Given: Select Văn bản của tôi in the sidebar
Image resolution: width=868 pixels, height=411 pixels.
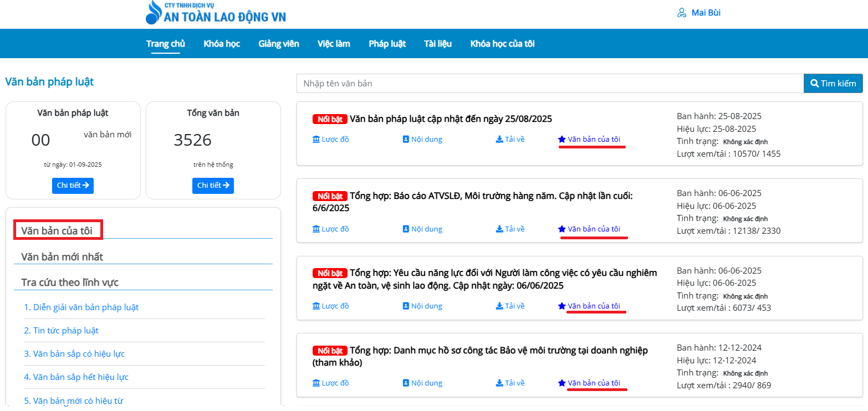Looking at the screenshot, I should pyautogui.click(x=57, y=231).
